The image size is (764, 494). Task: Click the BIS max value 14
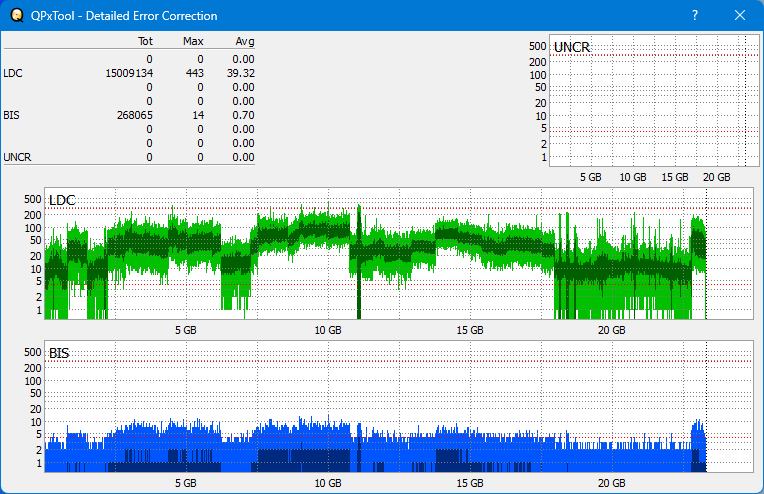(198, 115)
